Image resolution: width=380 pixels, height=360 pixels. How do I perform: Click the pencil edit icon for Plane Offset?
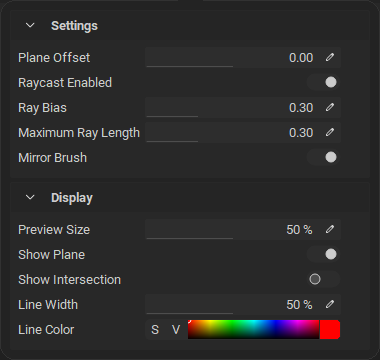coord(330,57)
